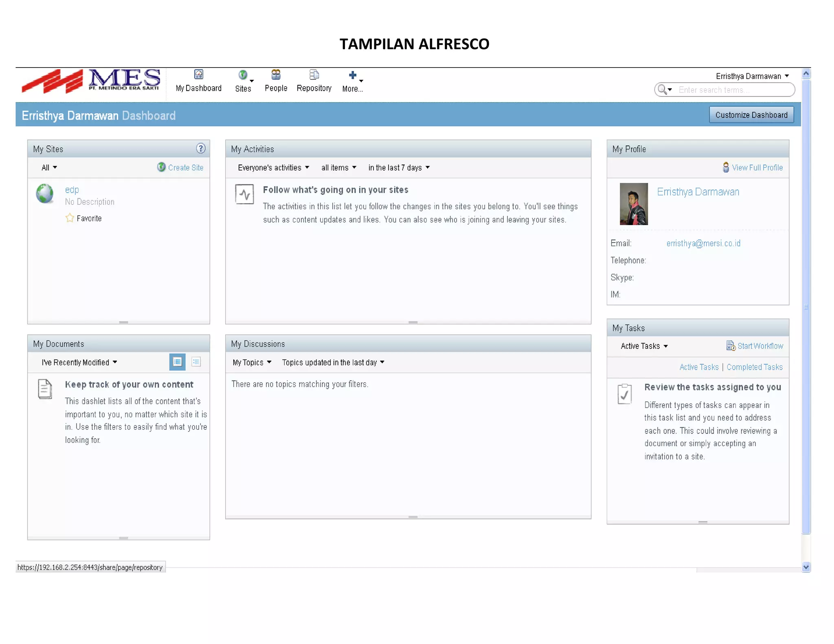Viewport: 834px width, 644px height.
Task: Click the My Discussions dashlet resize handle
Action: click(413, 517)
